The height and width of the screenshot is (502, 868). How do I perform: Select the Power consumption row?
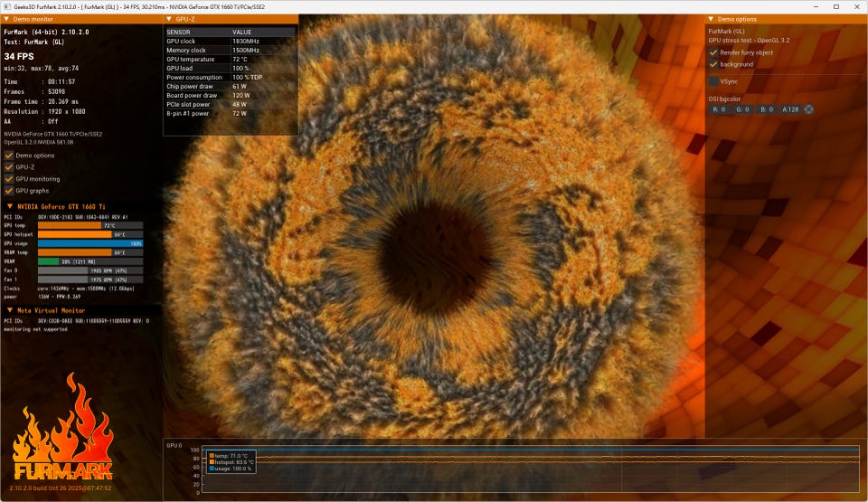pyautogui.click(x=230, y=77)
